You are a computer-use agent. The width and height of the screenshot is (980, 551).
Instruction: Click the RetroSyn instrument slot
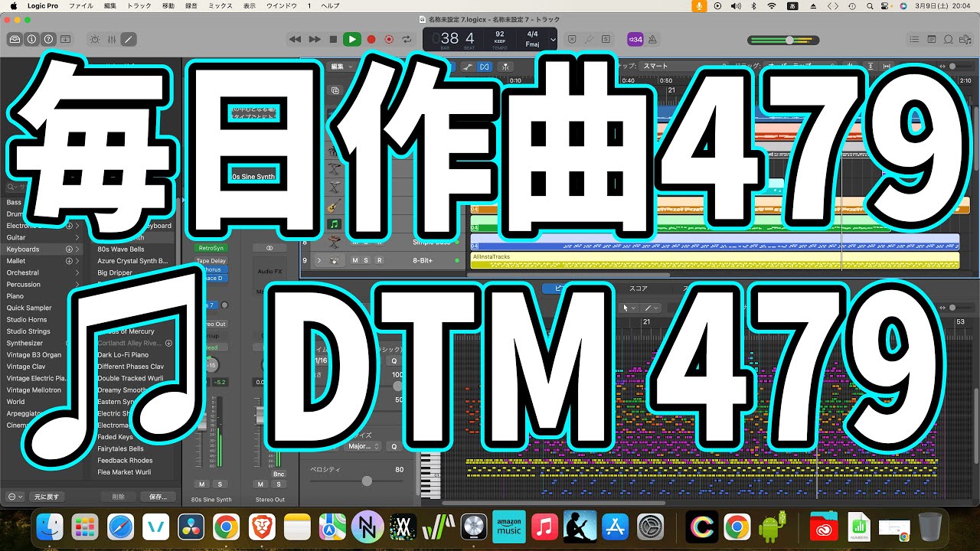tap(211, 248)
